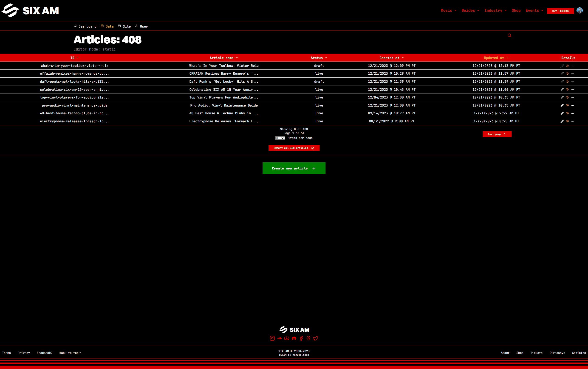Sort by the Created at column
Viewport: 588px width, 369px height.
392,58
